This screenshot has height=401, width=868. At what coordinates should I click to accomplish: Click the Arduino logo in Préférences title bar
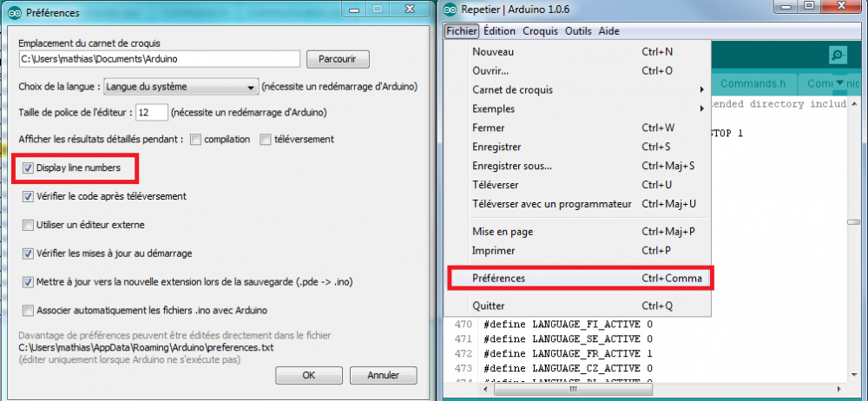(x=15, y=11)
